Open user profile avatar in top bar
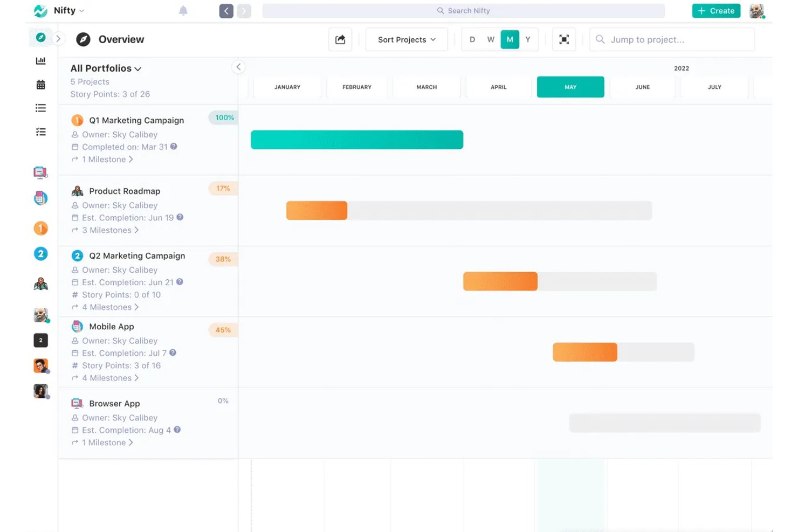Screen dimensions: 798x532 click(x=756, y=11)
